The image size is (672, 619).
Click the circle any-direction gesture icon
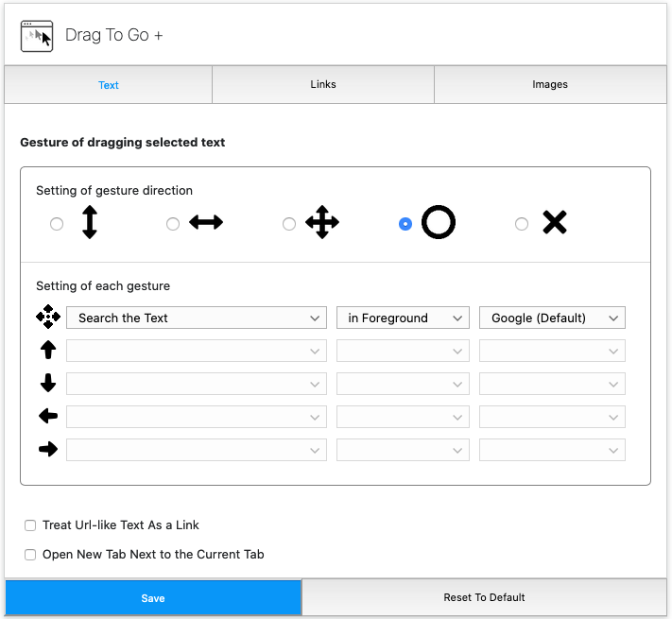(439, 222)
